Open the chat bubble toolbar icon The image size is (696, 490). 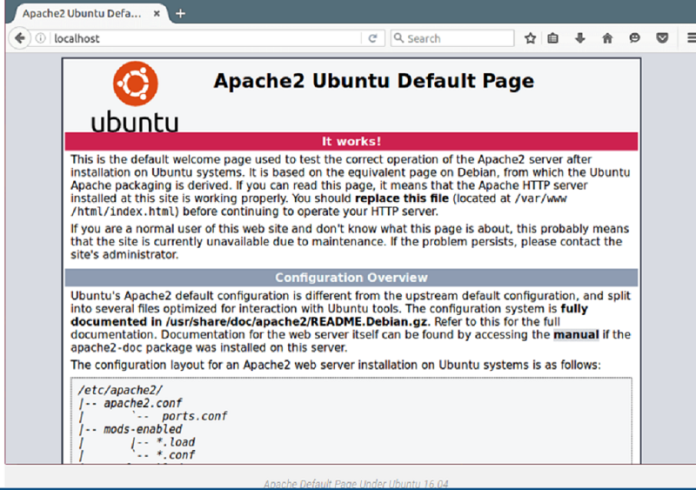click(x=635, y=39)
